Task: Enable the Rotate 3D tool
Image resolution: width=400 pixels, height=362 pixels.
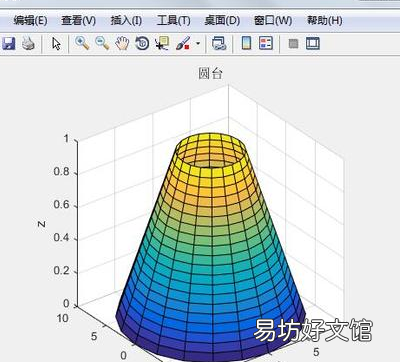Action: [142, 43]
